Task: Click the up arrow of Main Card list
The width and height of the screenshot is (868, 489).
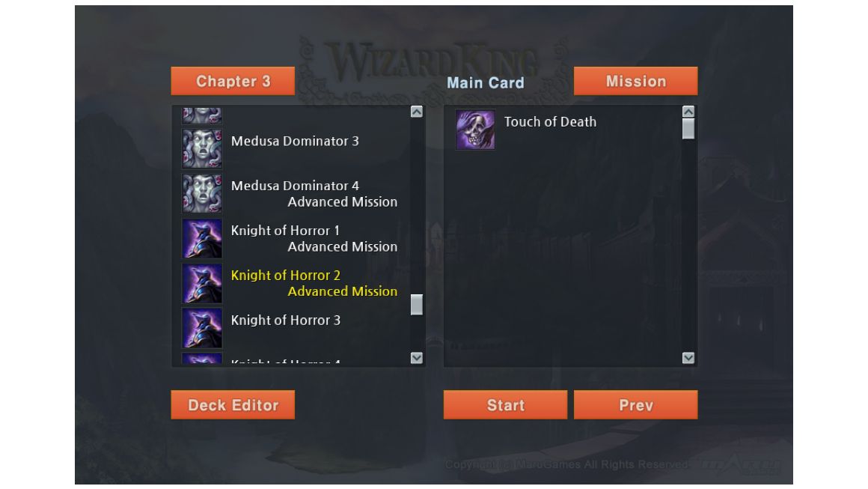Action: (688, 112)
